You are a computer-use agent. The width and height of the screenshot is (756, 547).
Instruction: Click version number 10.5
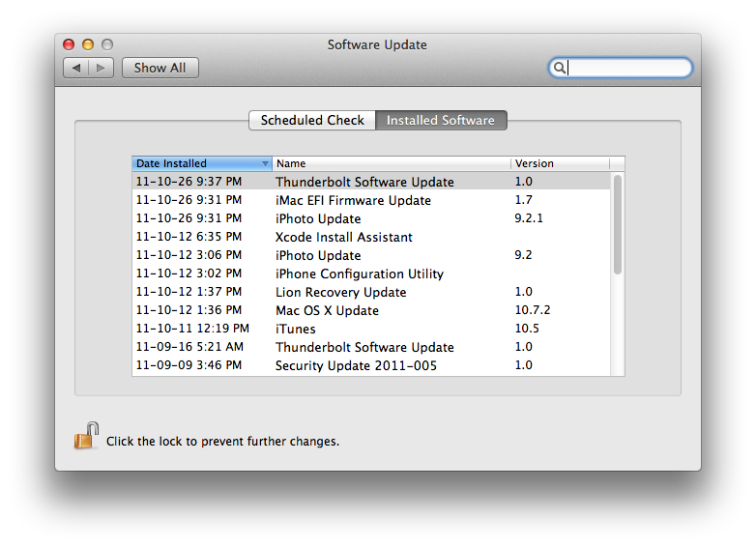click(527, 329)
